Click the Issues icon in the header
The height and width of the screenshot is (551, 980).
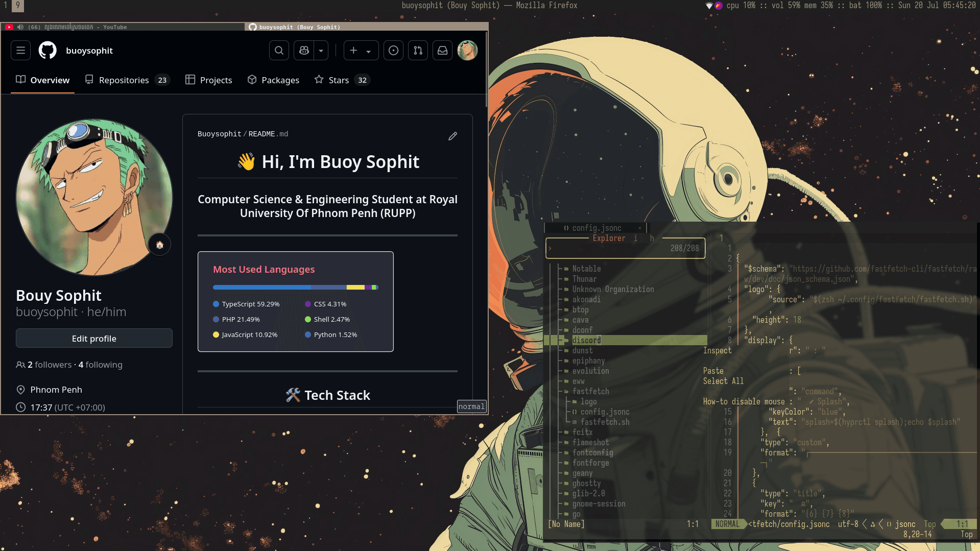393,50
